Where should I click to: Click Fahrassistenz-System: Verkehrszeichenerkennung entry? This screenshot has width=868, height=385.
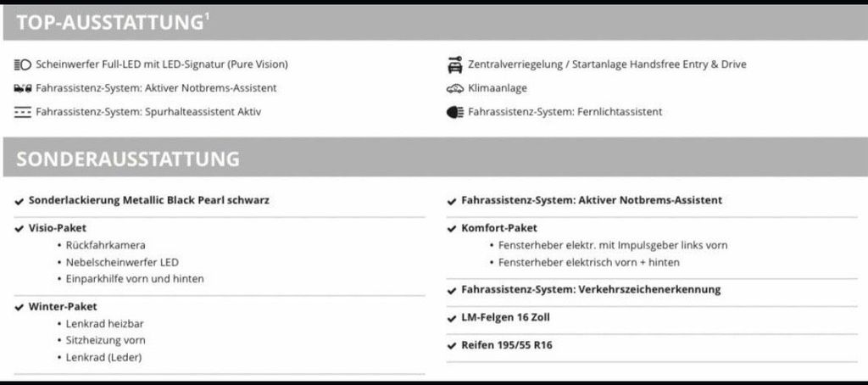(591, 289)
